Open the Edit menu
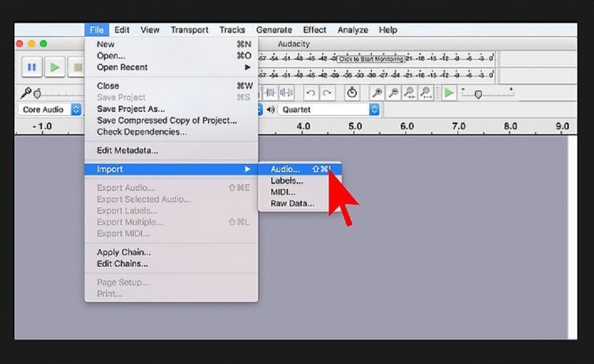The height and width of the screenshot is (364, 594). coord(122,30)
